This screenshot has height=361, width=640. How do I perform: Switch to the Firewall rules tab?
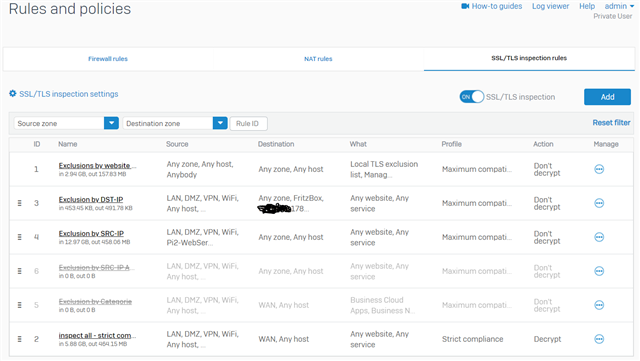(x=108, y=59)
